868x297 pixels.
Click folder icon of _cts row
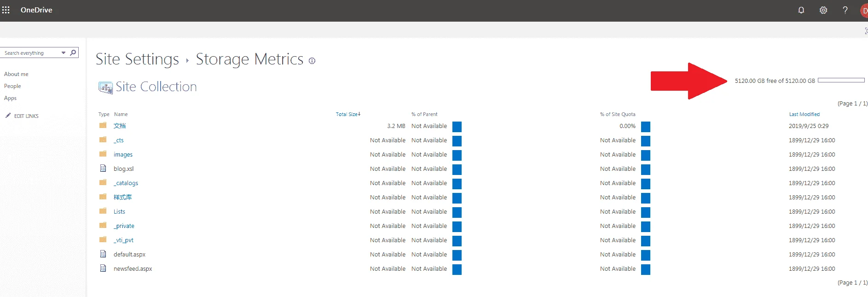pyautogui.click(x=103, y=140)
